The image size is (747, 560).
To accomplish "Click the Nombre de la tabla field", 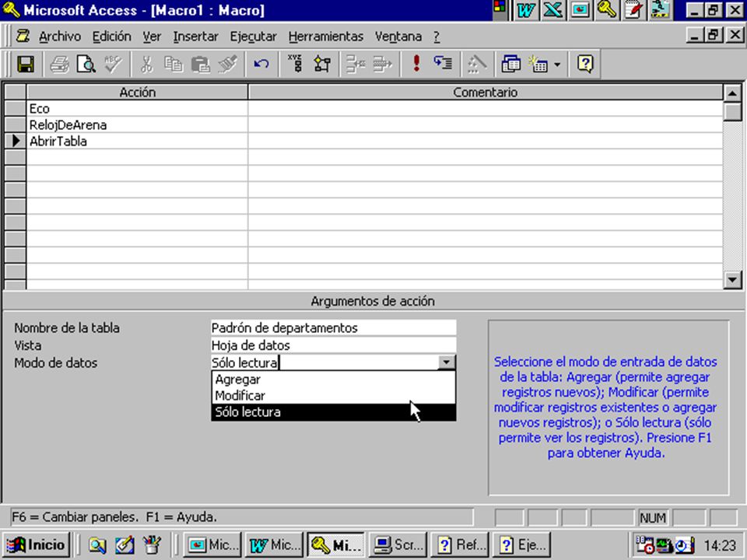I will pyautogui.click(x=334, y=327).
